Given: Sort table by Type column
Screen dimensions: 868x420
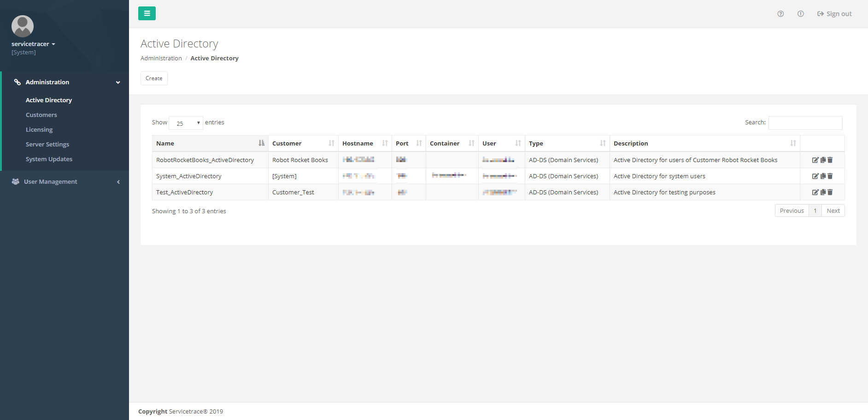Looking at the screenshot, I should coord(567,143).
